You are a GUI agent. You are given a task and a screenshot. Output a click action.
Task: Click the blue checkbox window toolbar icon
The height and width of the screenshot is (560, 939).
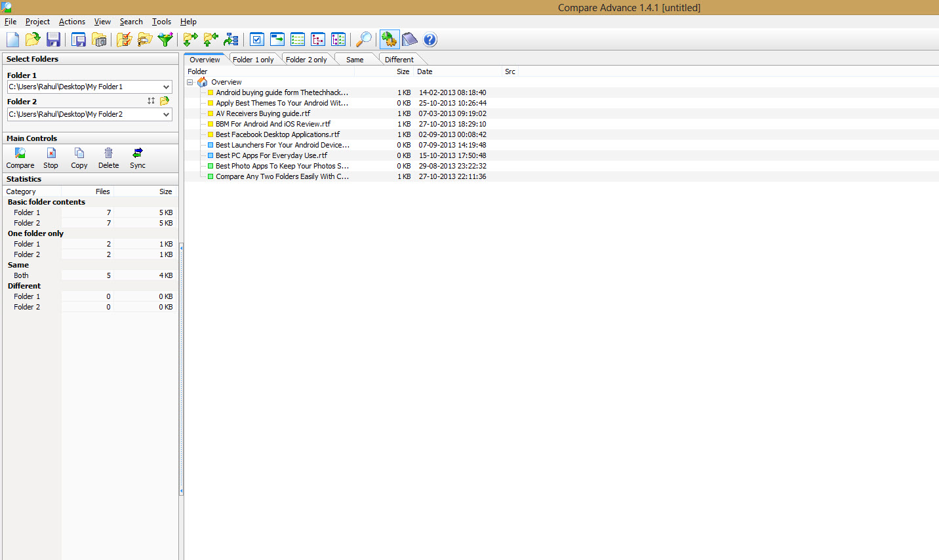point(257,39)
